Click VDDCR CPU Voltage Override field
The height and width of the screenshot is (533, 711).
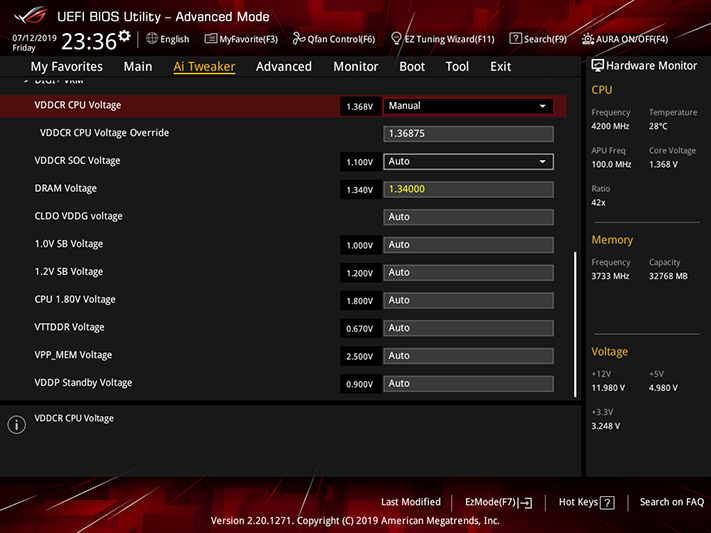point(468,134)
